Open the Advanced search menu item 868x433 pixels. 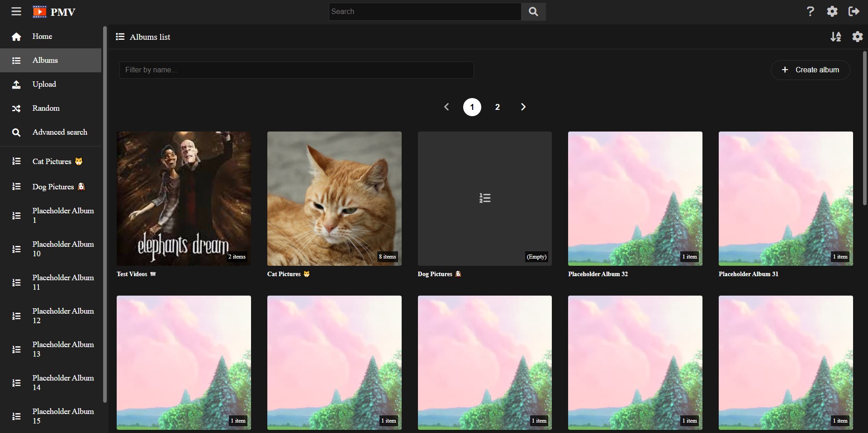pos(51,132)
